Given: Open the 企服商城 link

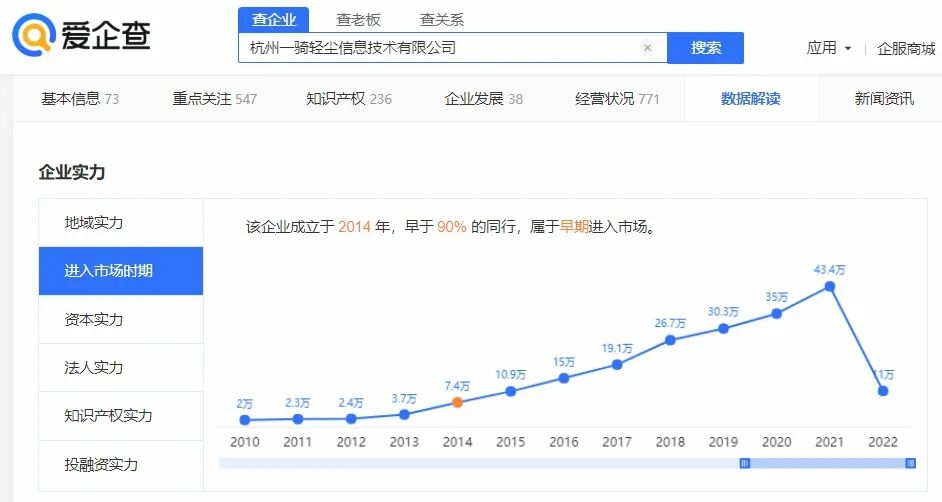Looking at the screenshot, I should [x=905, y=48].
